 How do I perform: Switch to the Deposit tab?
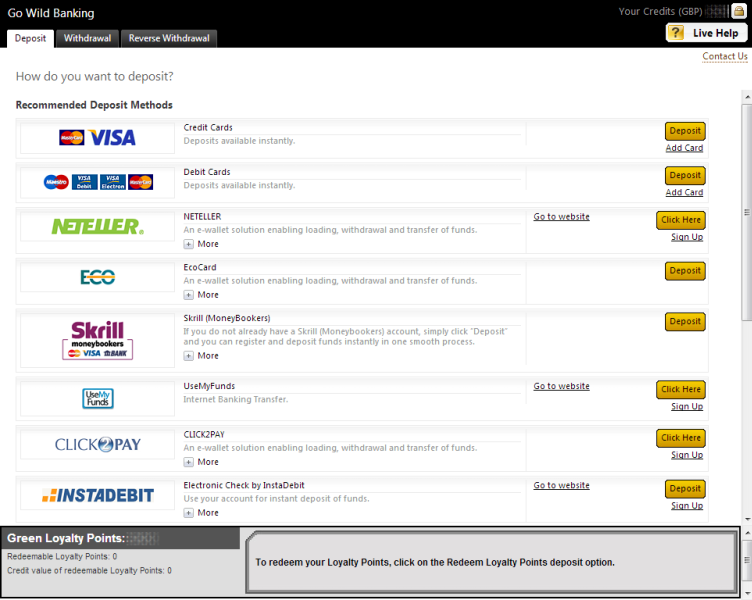coord(30,38)
